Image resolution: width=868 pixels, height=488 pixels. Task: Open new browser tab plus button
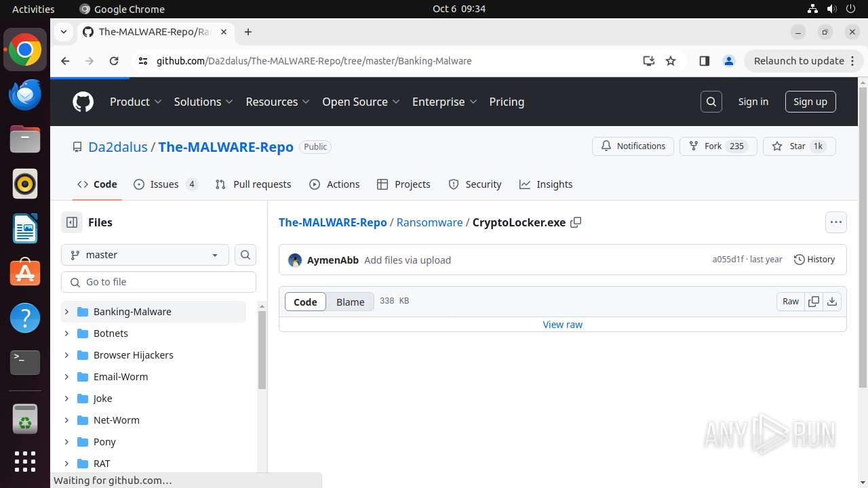tap(248, 32)
